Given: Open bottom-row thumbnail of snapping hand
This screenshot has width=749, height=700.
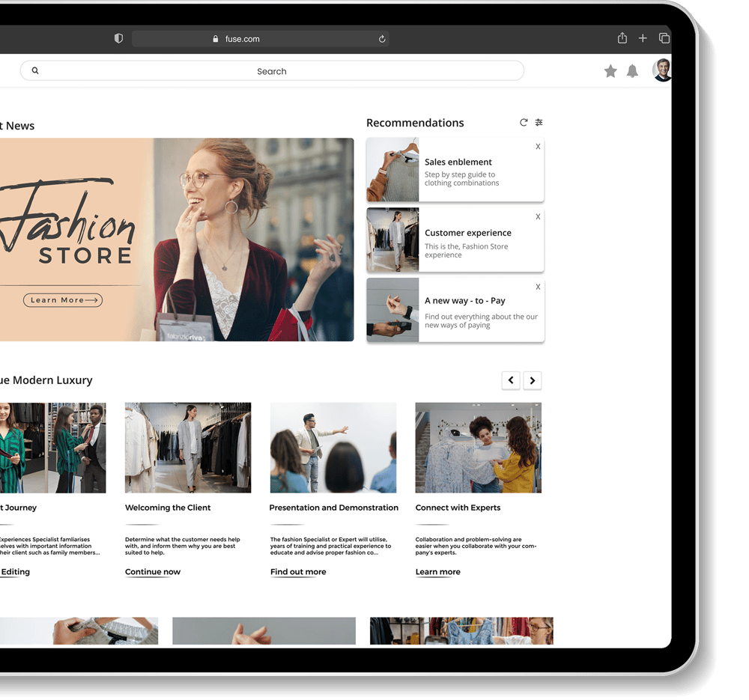Looking at the screenshot, I should click(x=264, y=631).
